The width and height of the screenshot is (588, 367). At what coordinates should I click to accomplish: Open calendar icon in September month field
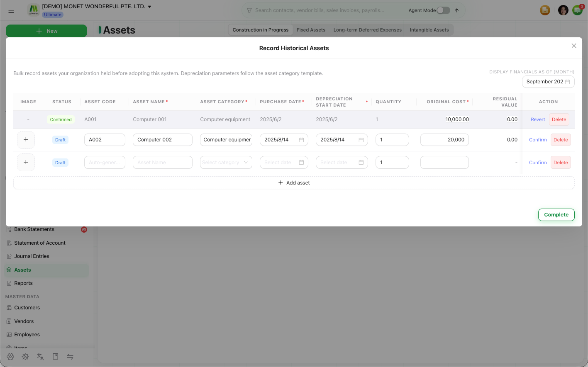coord(567,82)
